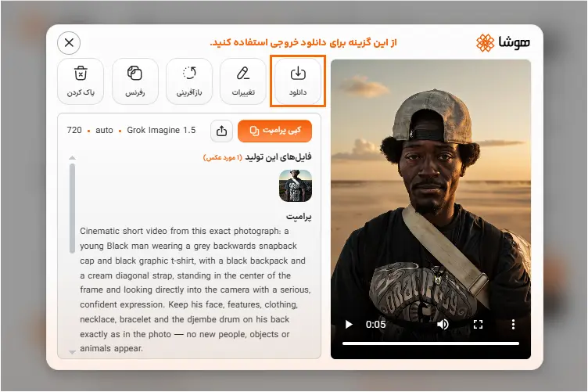The height and width of the screenshot is (392, 588).
Task: Click the prompt panel scroll-down arrow
Action: tap(73, 352)
